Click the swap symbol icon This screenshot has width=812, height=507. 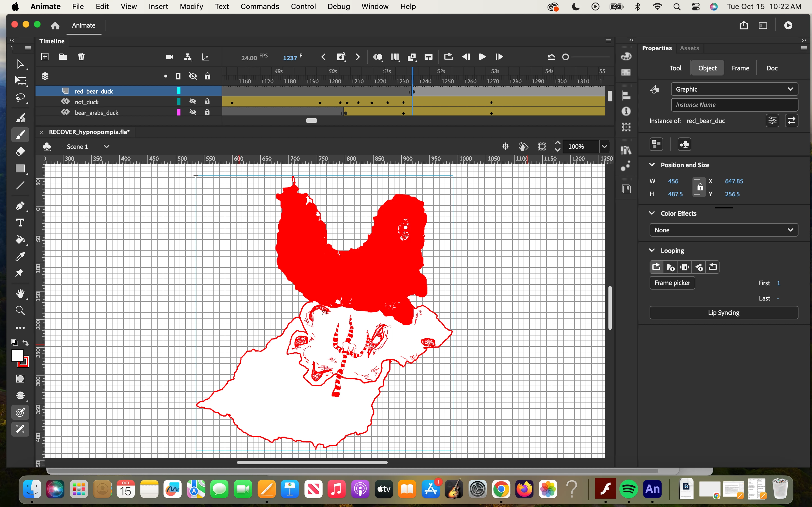[791, 121]
